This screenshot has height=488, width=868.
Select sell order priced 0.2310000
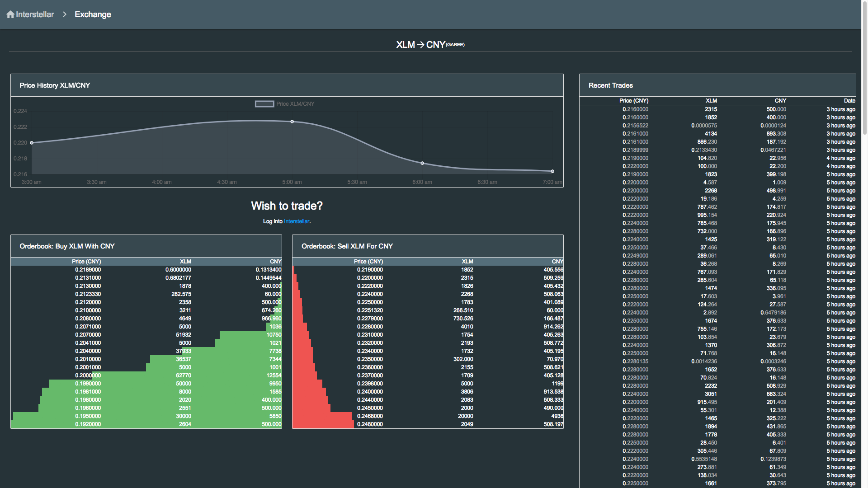(428, 335)
